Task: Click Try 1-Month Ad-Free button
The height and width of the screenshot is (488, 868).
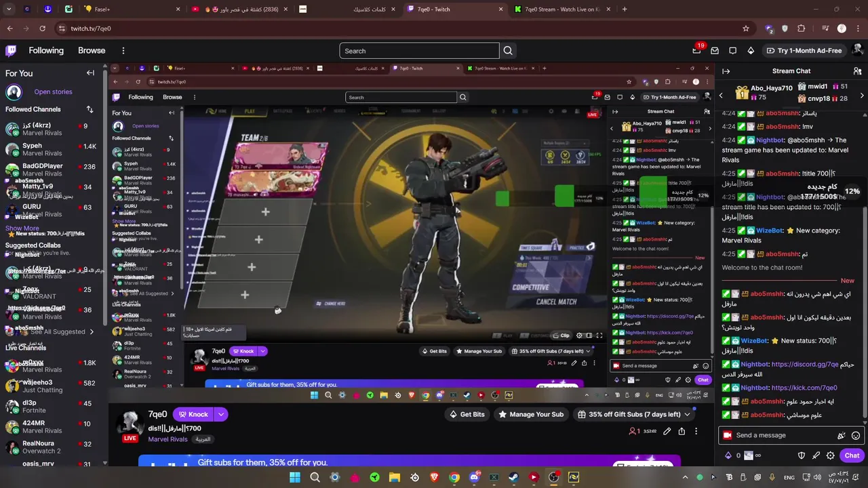Action: pyautogui.click(x=804, y=51)
